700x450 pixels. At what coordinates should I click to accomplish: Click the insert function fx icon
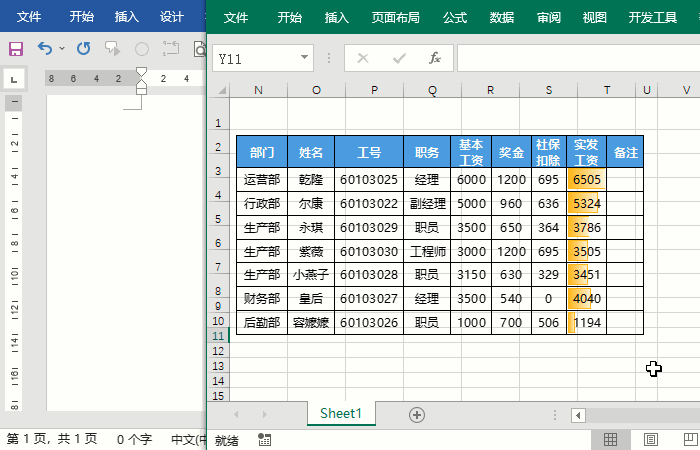click(x=434, y=58)
